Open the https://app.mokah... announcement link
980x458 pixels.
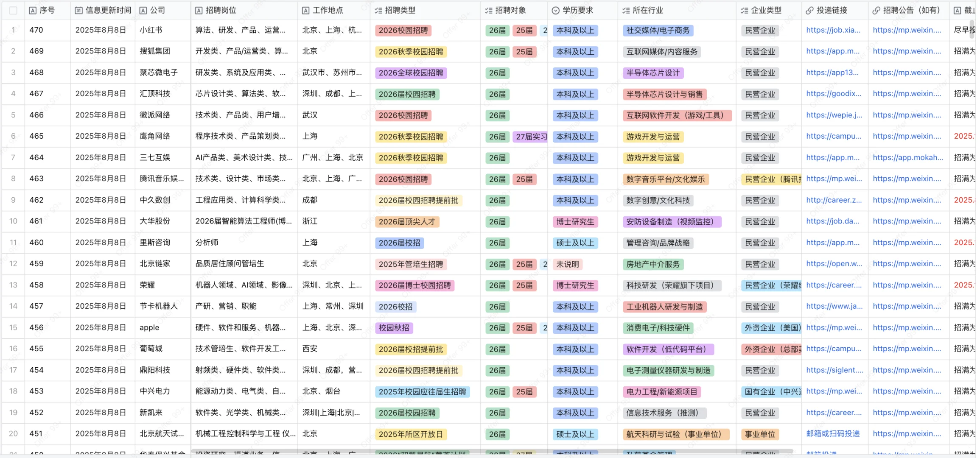908,157
